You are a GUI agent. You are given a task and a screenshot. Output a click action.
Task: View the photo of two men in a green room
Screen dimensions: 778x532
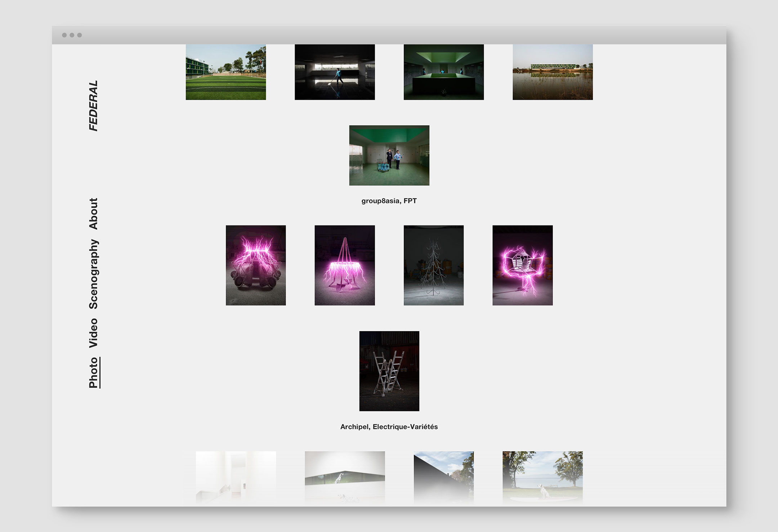click(x=389, y=155)
